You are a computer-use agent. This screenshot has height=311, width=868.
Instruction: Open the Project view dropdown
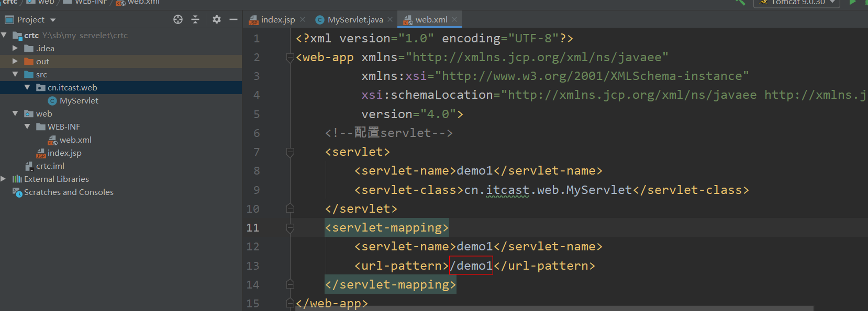53,20
